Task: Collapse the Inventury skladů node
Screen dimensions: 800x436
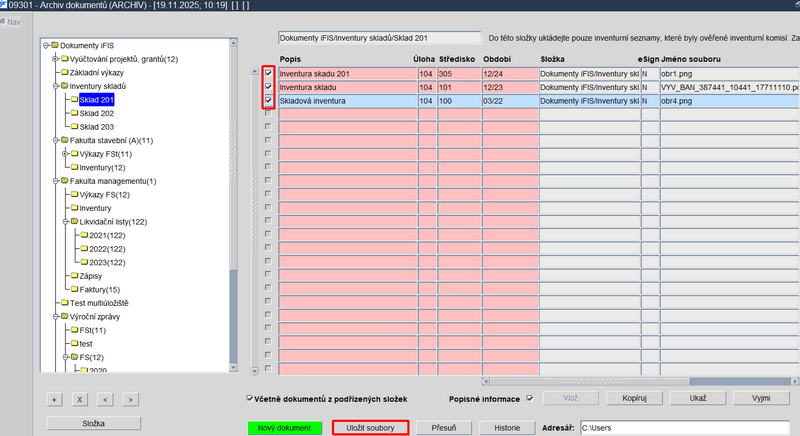Action: coord(56,86)
